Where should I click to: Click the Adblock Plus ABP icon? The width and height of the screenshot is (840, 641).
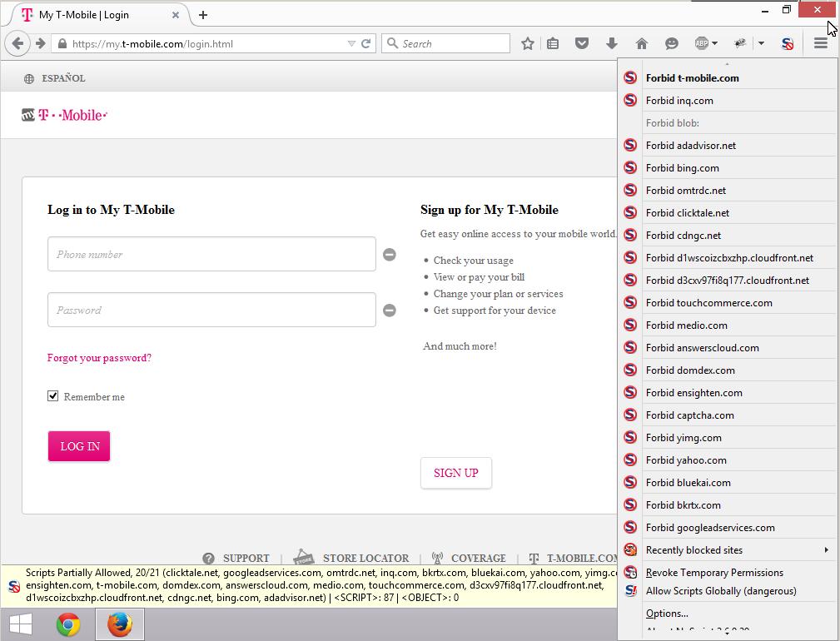pyautogui.click(x=702, y=44)
